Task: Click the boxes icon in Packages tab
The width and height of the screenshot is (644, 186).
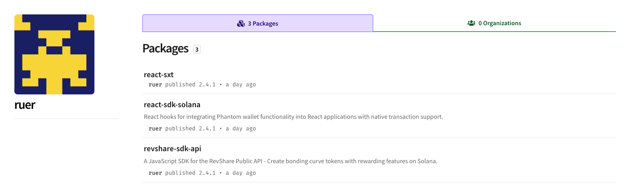Action: pyautogui.click(x=241, y=24)
